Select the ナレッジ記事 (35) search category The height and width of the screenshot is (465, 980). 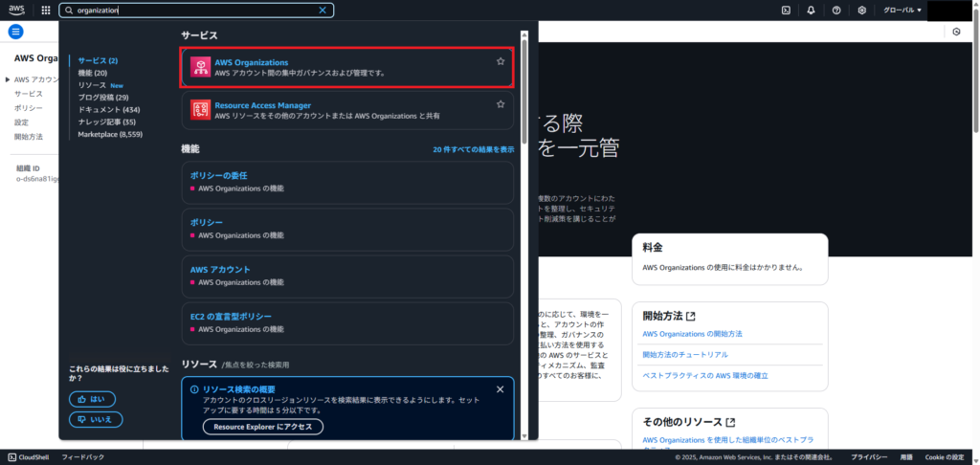[x=107, y=122]
